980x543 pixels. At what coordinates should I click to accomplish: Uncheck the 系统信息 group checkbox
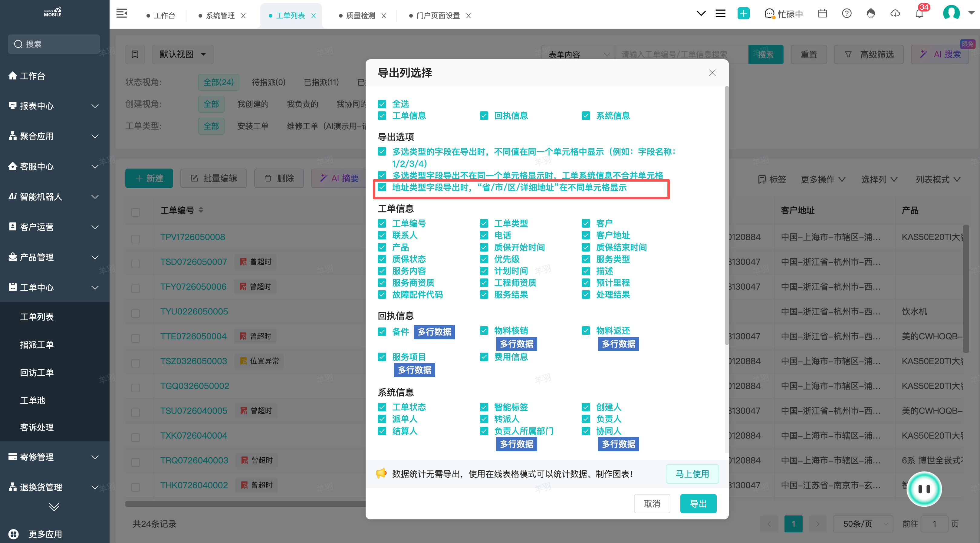tap(586, 116)
